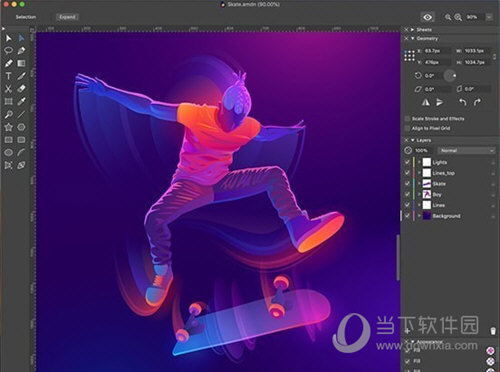Screen dimensions: 500x372
Task: Select the Arc tool
Action: [x=21, y=152]
